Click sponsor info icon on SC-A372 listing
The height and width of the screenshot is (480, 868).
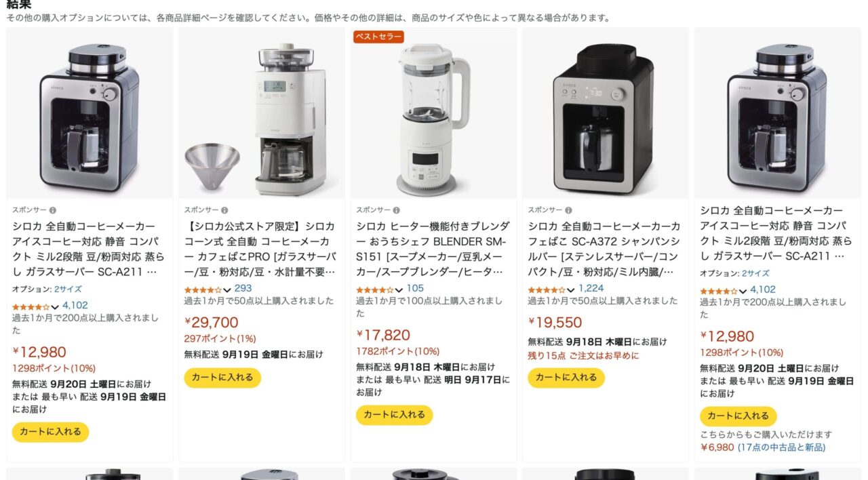coord(568,210)
